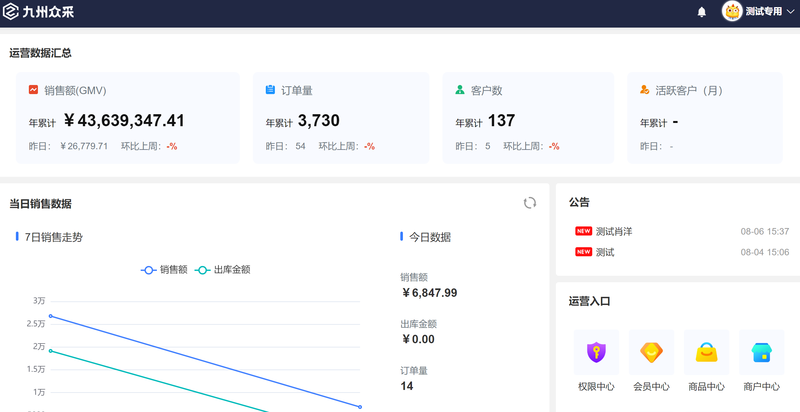Click the 08-06 15:37 announcement timestamp
The height and width of the screenshot is (412, 800).
765,231
